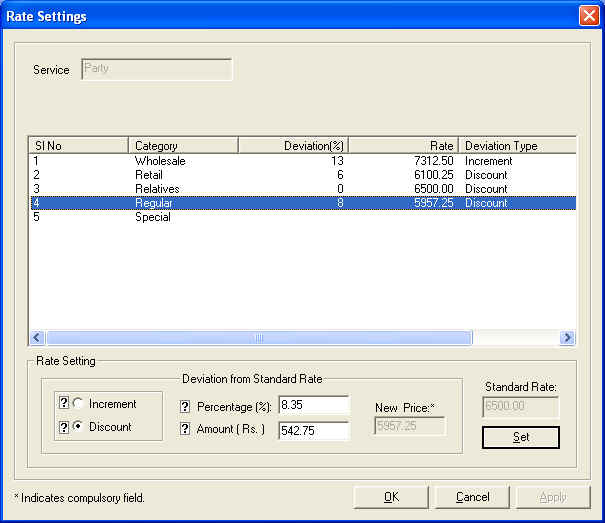
Task: Select the Regular row
Action: click(x=303, y=203)
